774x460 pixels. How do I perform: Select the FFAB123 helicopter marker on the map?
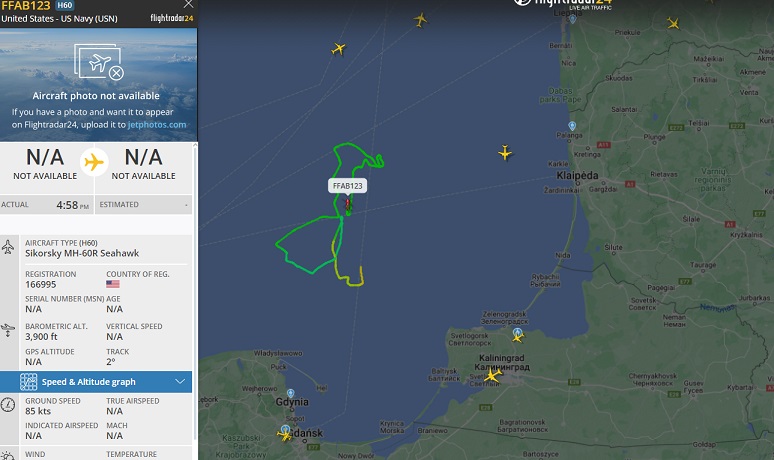tap(348, 205)
